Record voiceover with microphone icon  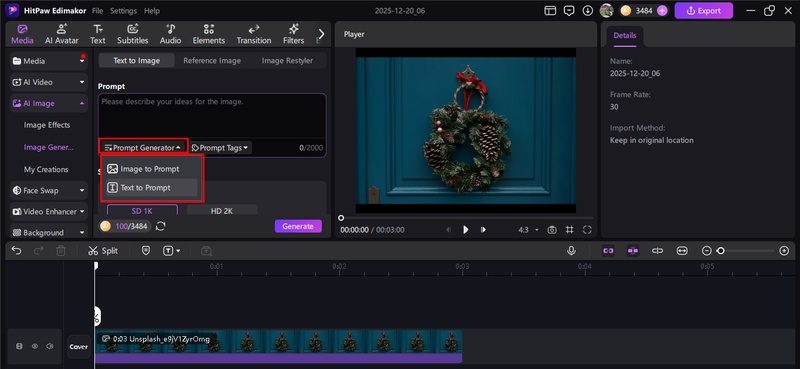coord(571,251)
